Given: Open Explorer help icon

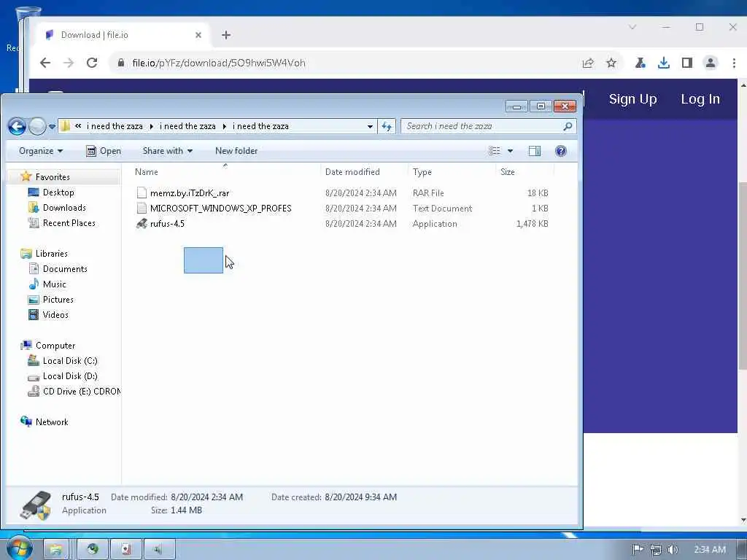Looking at the screenshot, I should click(x=561, y=151).
